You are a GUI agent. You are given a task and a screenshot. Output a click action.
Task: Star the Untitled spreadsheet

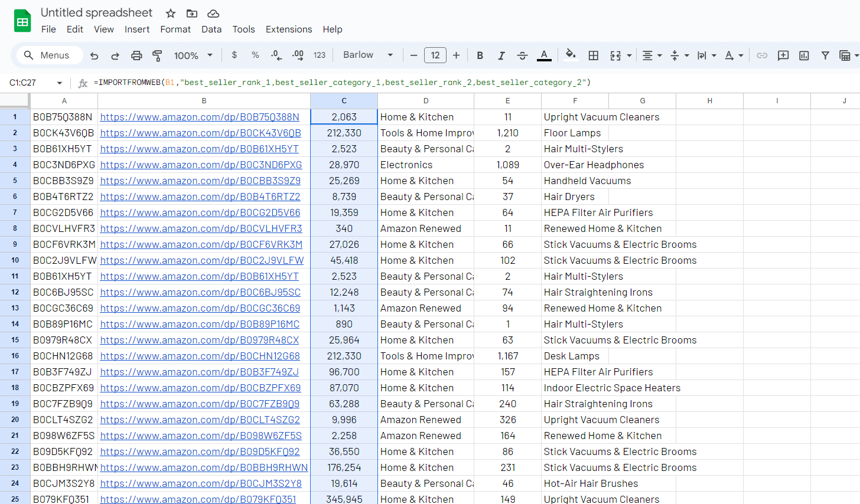[171, 13]
